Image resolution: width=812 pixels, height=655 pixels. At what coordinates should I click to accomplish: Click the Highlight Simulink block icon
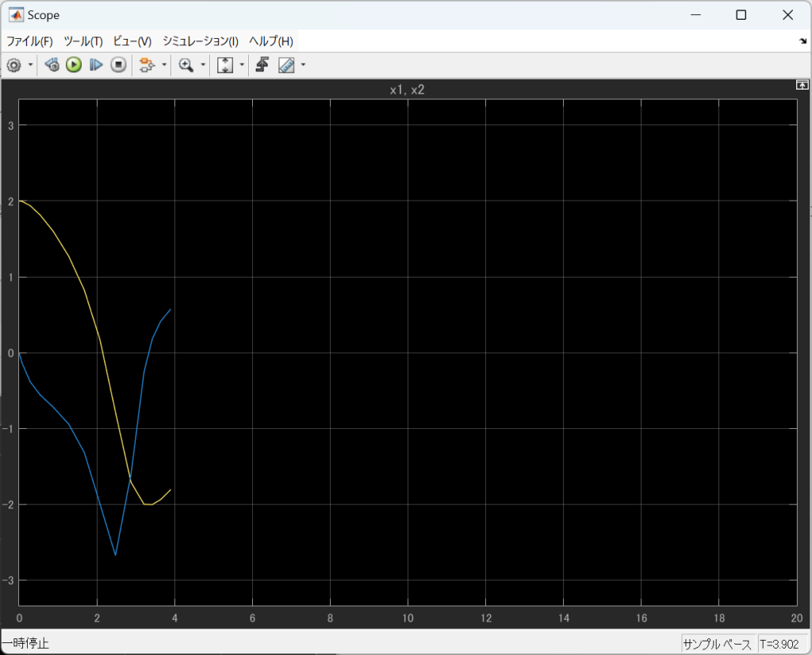(x=146, y=65)
